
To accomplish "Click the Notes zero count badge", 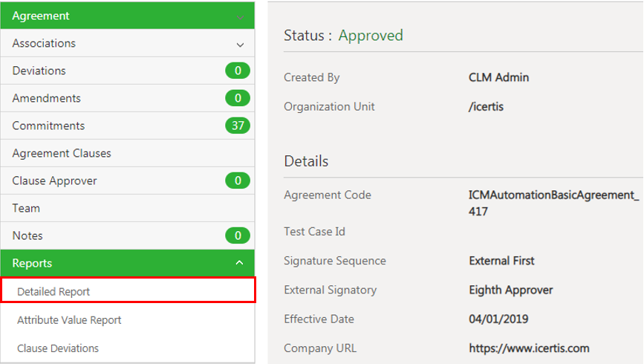I will (x=238, y=236).
